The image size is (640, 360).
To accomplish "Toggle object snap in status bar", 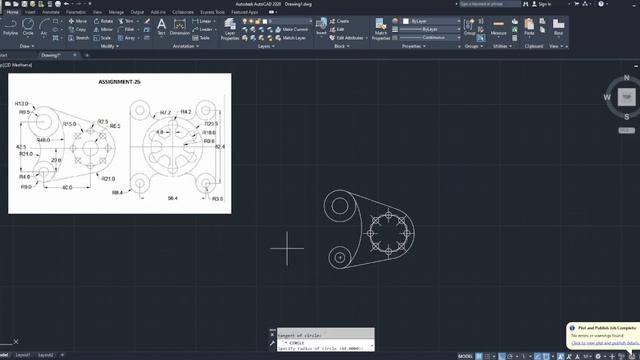I will point(546,356).
